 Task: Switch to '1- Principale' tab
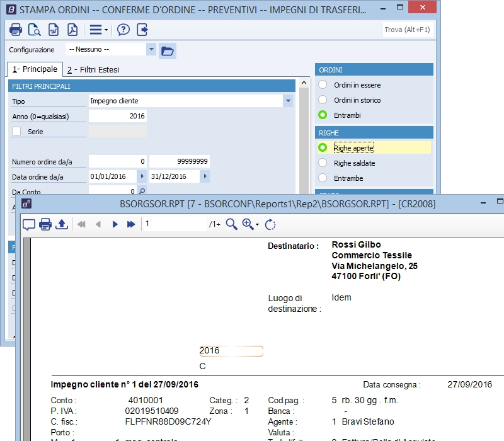click(35, 69)
